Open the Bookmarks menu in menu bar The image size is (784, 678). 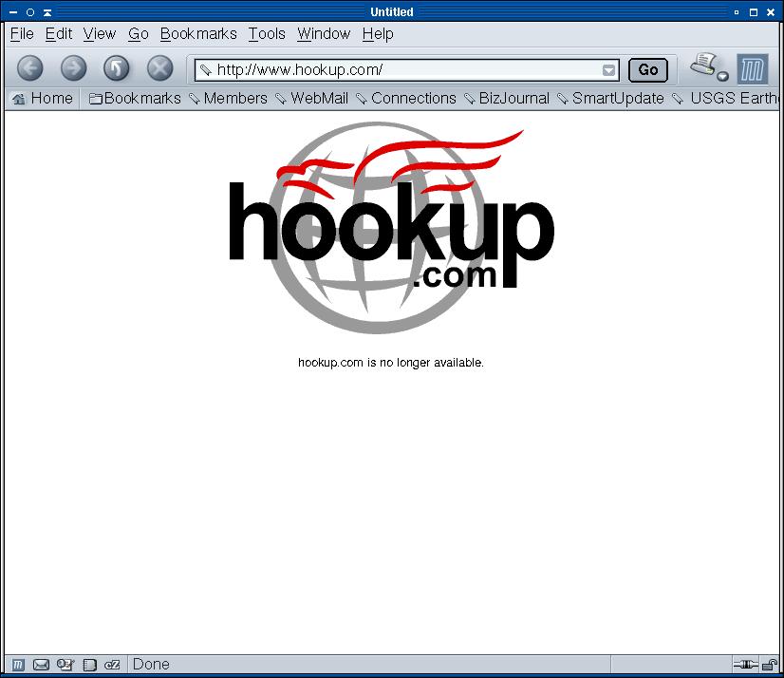pos(198,34)
